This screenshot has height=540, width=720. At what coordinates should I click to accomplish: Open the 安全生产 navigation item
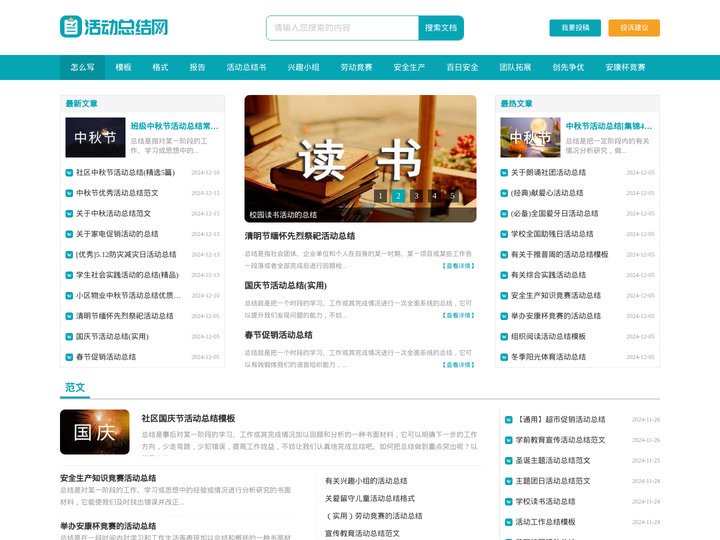pyautogui.click(x=409, y=68)
